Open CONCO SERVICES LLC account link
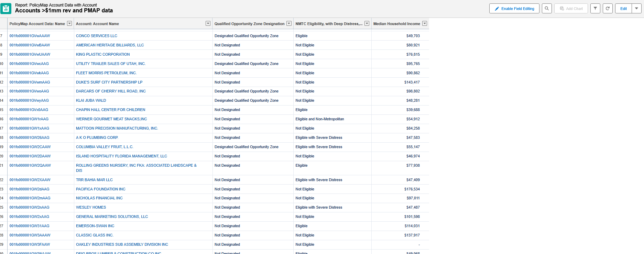 pos(97,36)
